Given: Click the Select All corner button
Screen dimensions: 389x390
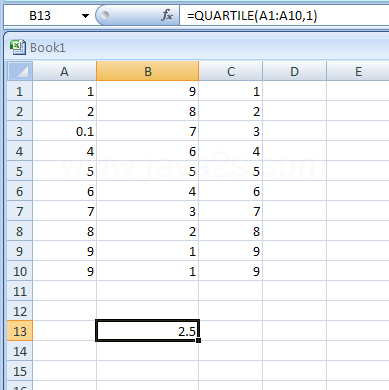Looking at the screenshot, I should tap(20, 71).
